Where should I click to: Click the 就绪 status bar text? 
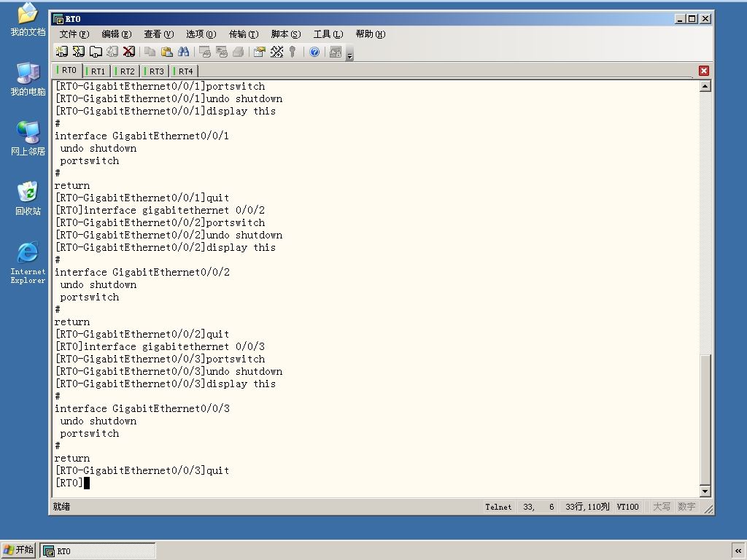coord(61,507)
